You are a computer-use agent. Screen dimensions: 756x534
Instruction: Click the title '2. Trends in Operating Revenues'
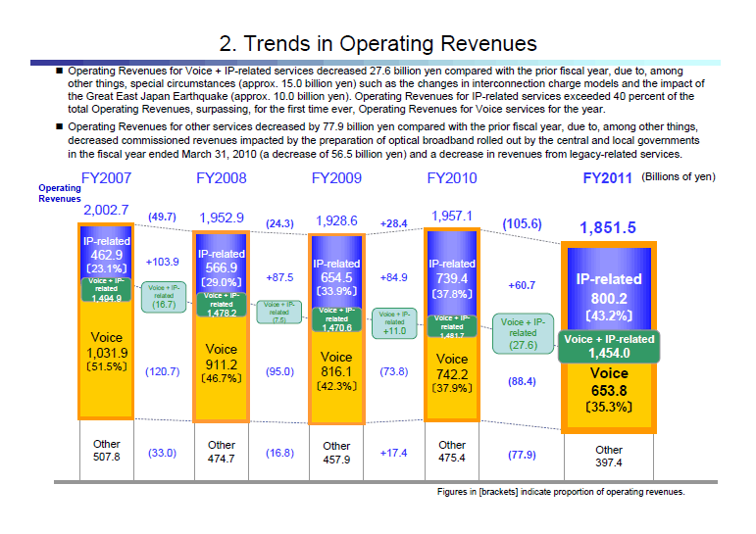click(378, 43)
